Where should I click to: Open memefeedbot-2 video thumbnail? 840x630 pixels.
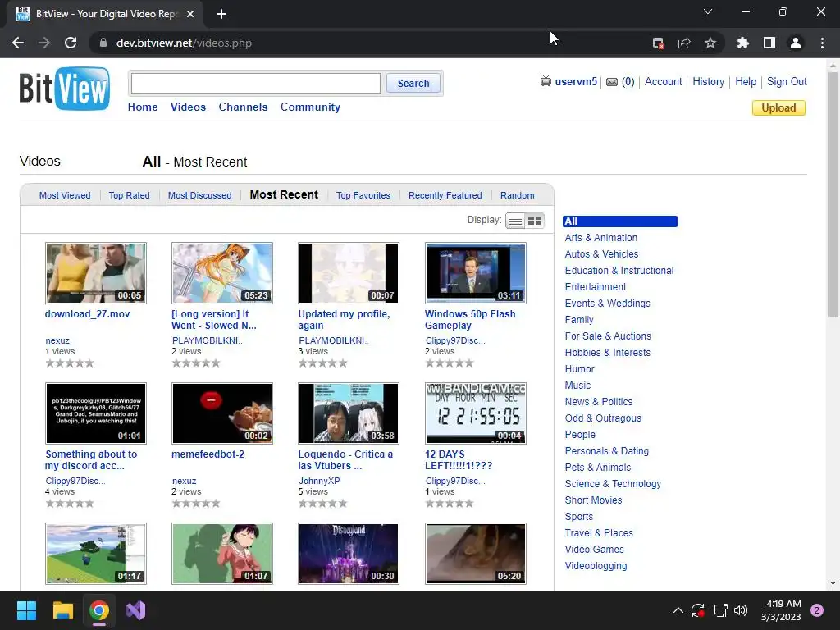pyautogui.click(x=222, y=413)
